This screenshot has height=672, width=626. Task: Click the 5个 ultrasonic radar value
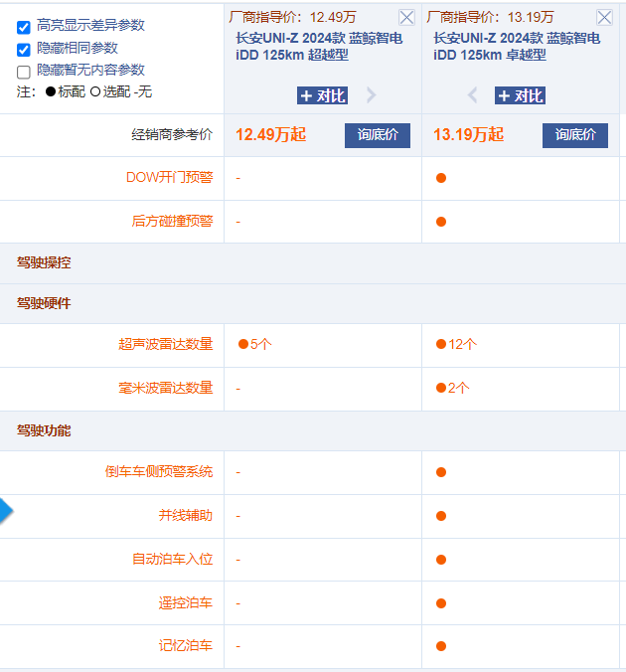pos(255,344)
